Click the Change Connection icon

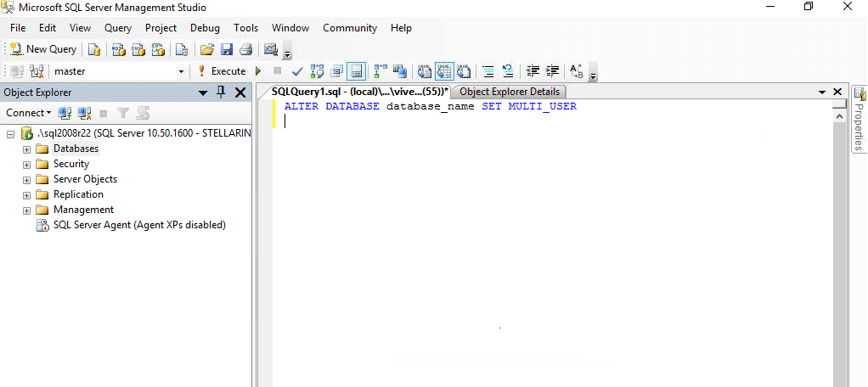click(x=37, y=70)
